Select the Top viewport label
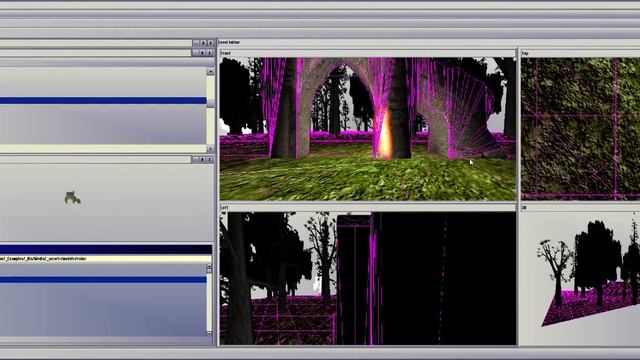 pyautogui.click(x=525, y=53)
